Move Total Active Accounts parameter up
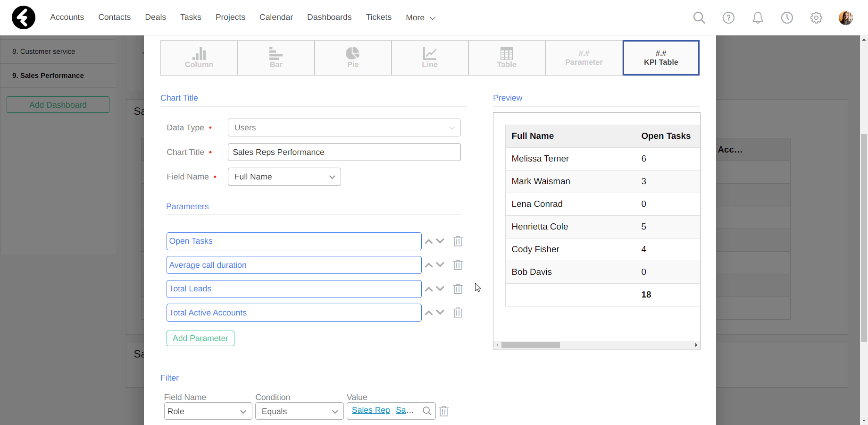The height and width of the screenshot is (425, 868). [429, 313]
